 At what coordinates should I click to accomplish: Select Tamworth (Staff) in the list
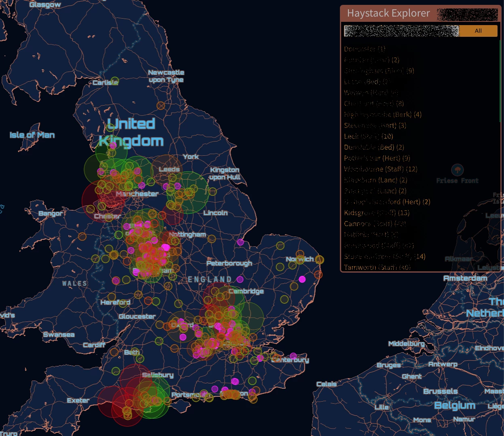pos(377,267)
